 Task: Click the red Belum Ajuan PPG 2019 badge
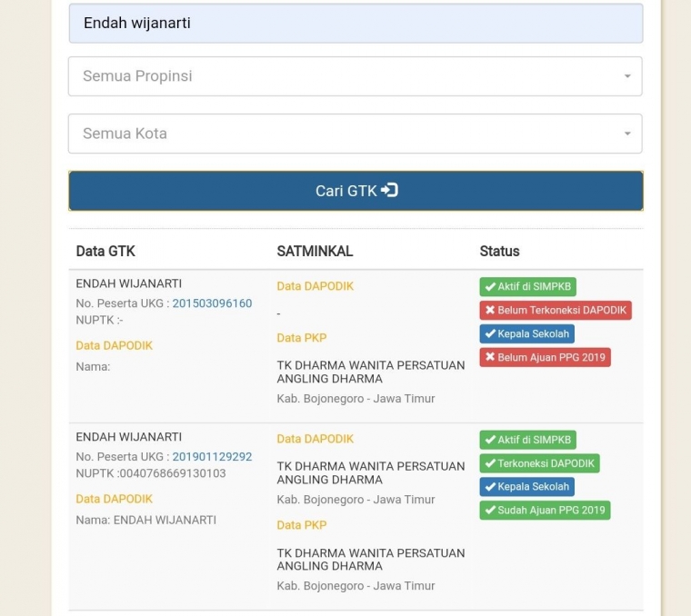545,358
